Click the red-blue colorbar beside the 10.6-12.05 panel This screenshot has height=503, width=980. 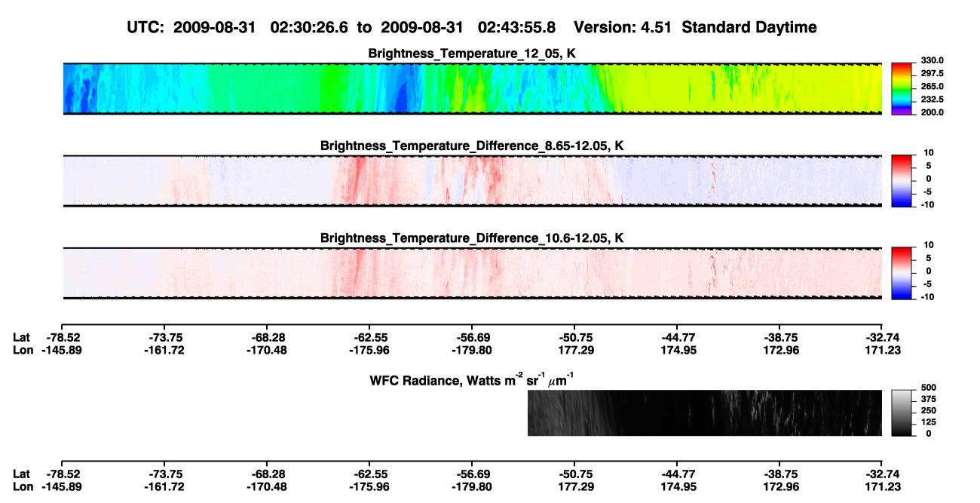click(902, 272)
